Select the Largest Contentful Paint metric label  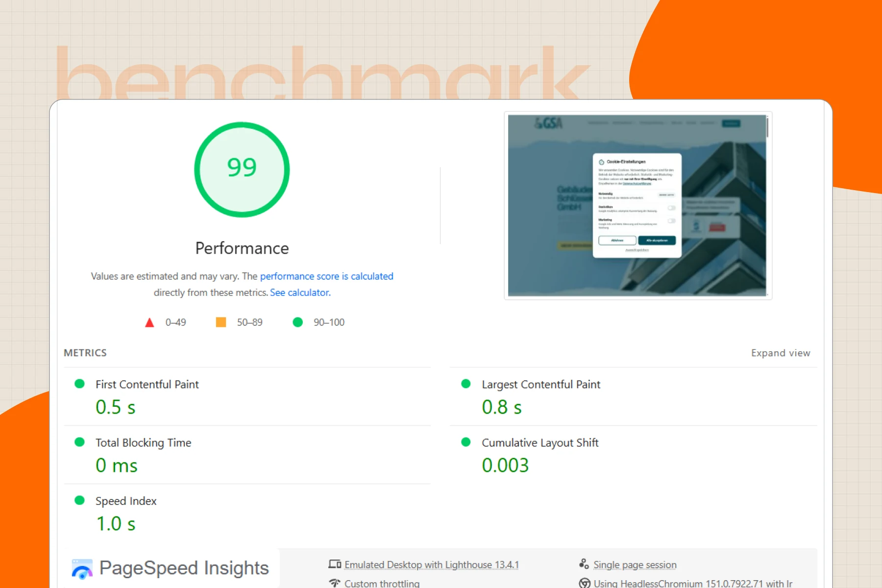click(x=541, y=385)
